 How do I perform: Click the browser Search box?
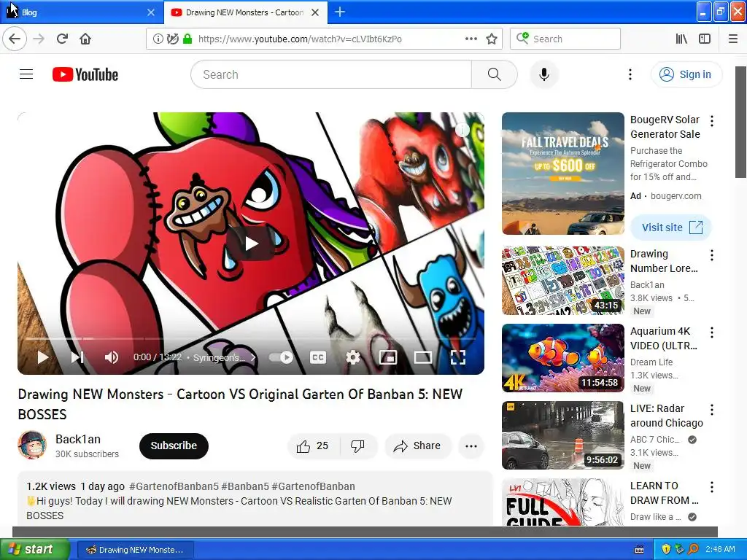(x=565, y=39)
